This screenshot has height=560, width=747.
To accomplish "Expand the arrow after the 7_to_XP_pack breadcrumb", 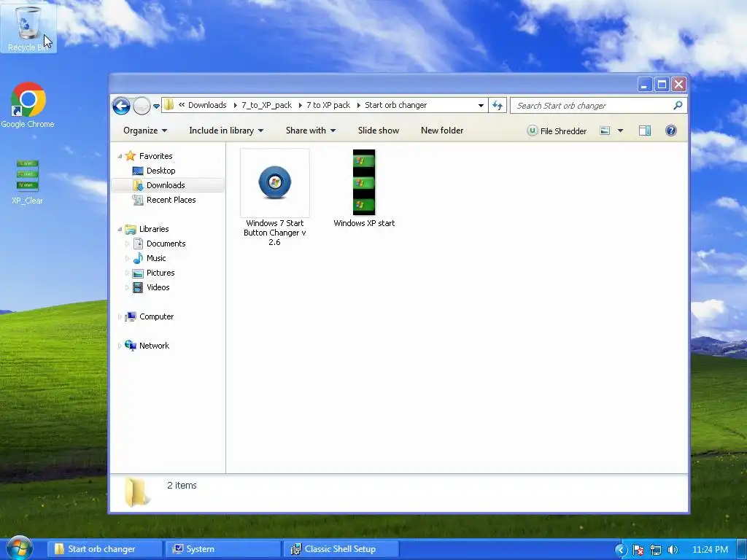I will coord(300,105).
